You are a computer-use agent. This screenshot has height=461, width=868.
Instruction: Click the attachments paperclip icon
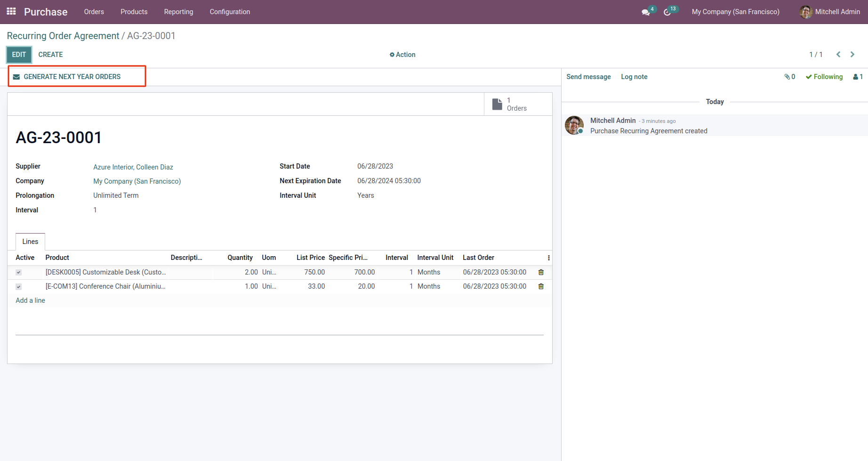point(789,77)
